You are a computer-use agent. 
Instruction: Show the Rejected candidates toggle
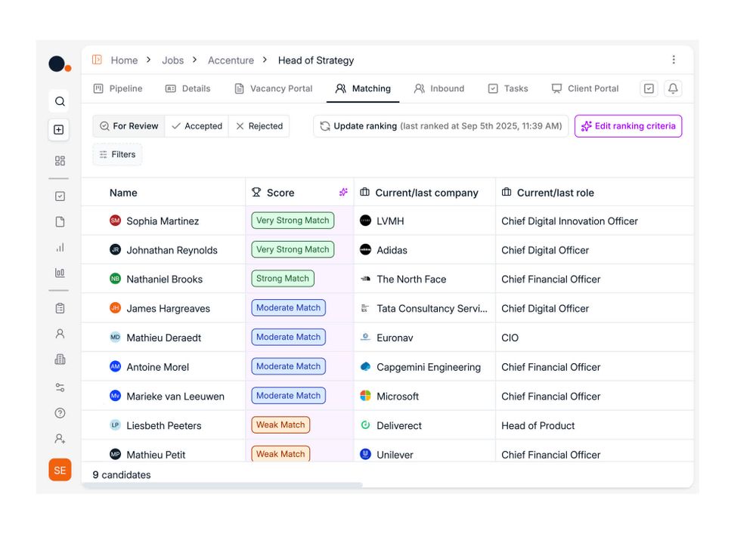[259, 126]
